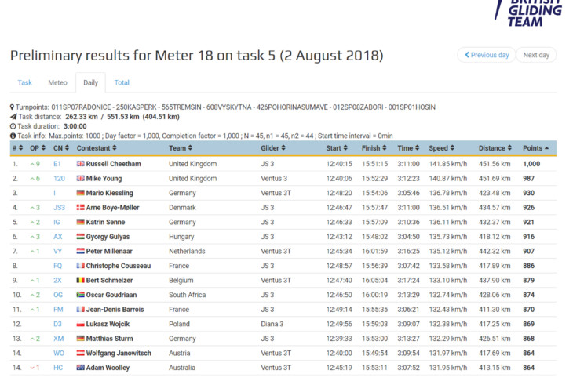Open the Meteo tab
The width and height of the screenshot is (573, 392).
point(57,82)
